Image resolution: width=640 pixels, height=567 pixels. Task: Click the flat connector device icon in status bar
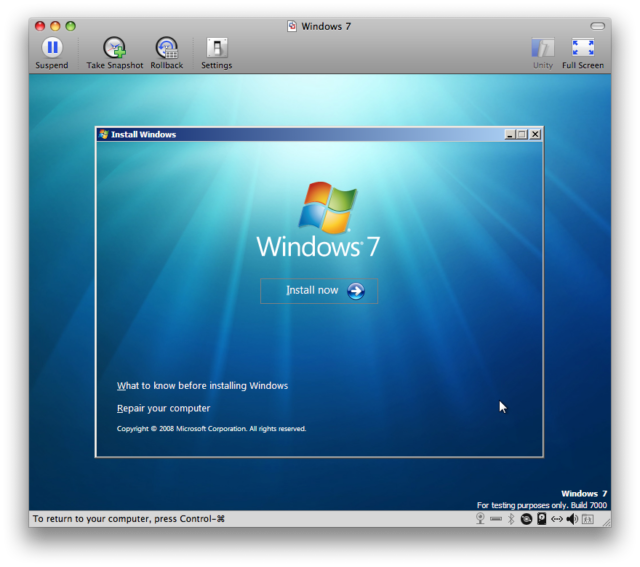tap(496, 519)
